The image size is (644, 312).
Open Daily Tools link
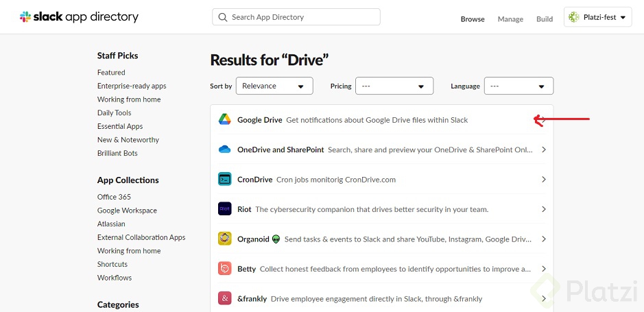(x=114, y=112)
